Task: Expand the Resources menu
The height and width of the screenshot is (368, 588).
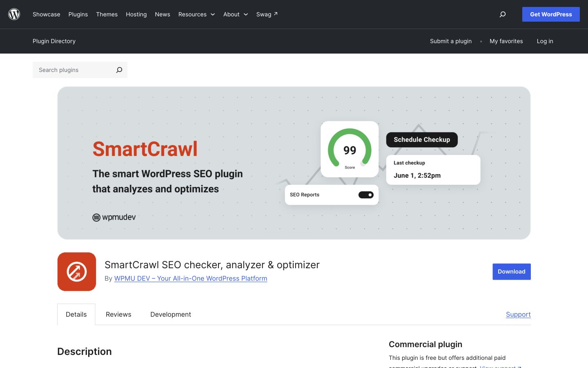Action: click(196, 14)
